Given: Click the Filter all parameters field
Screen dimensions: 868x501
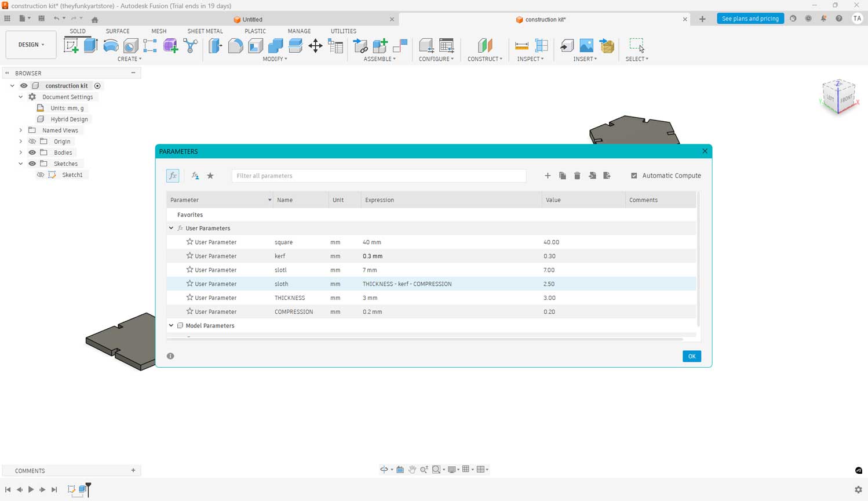Looking at the screenshot, I should [x=379, y=176].
